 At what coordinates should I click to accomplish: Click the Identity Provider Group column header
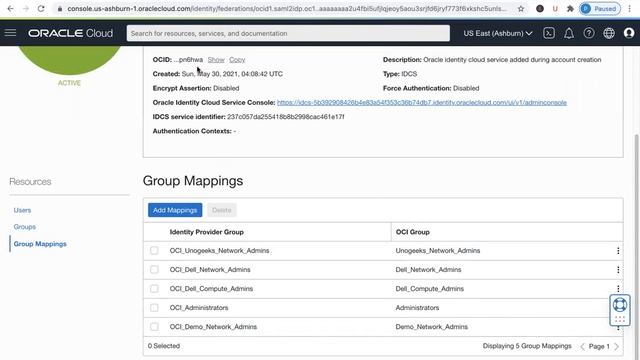click(x=207, y=232)
